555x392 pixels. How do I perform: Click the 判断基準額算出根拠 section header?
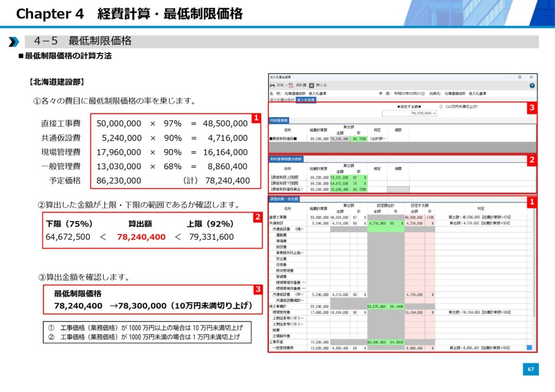tap(286, 159)
